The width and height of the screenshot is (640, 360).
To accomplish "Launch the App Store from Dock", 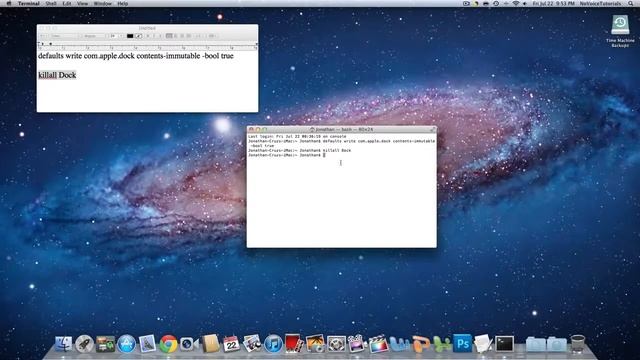I will tap(127, 344).
